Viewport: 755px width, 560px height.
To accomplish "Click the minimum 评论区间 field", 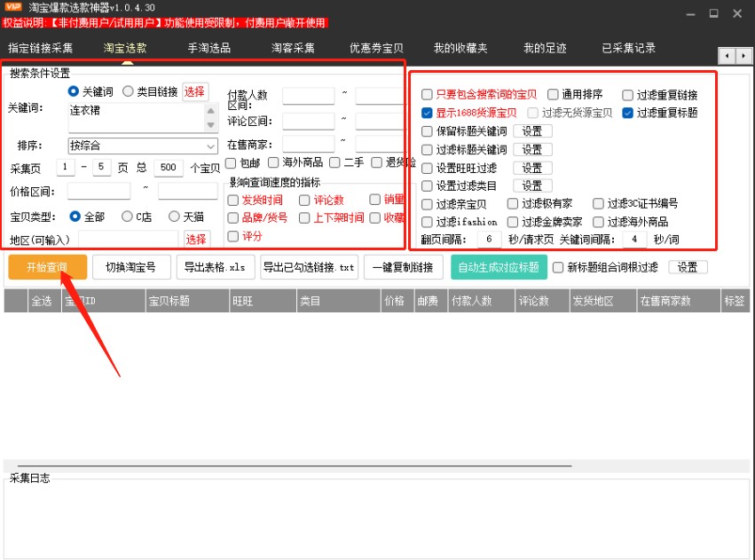I will [x=308, y=121].
